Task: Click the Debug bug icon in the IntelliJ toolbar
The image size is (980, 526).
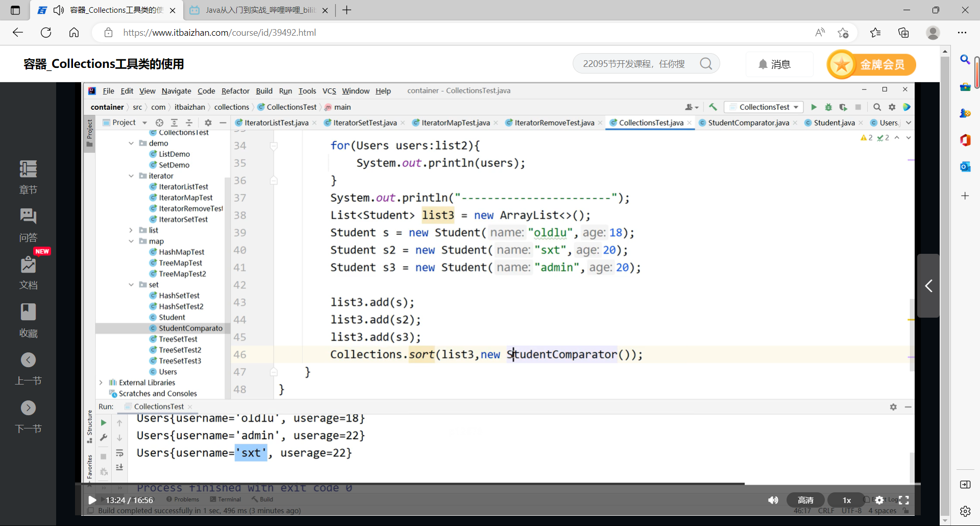Action: (x=828, y=107)
